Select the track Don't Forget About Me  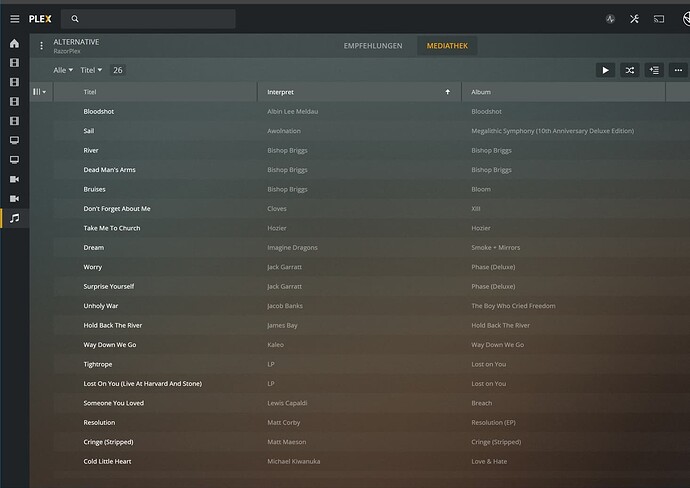[x=117, y=209]
